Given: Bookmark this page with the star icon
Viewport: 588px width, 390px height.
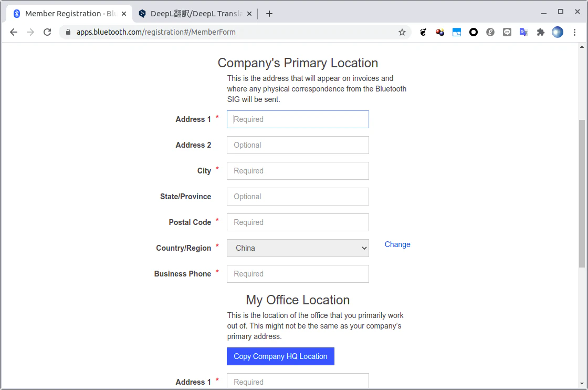Looking at the screenshot, I should tap(402, 32).
